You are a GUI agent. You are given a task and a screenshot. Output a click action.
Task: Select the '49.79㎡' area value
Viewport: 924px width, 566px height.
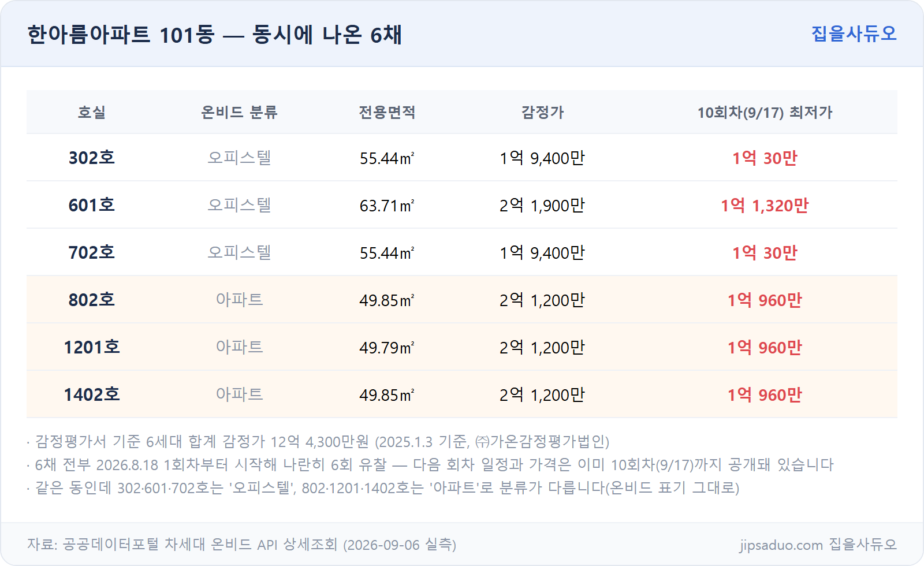pyautogui.click(x=387, y=348)
